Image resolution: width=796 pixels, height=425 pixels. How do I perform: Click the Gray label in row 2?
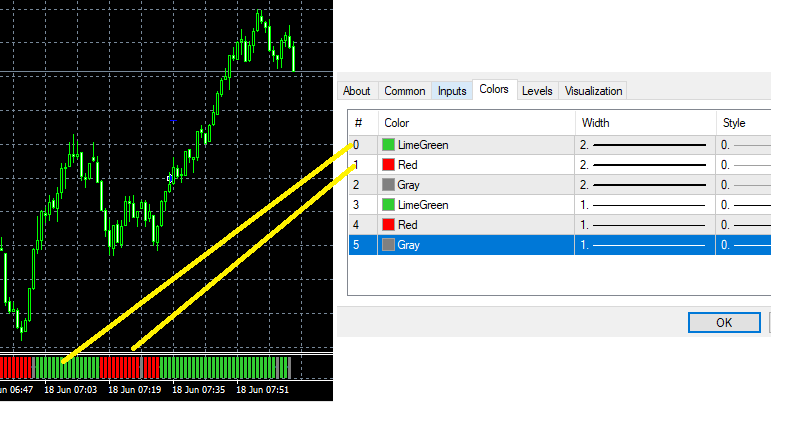tap(409, 185)
